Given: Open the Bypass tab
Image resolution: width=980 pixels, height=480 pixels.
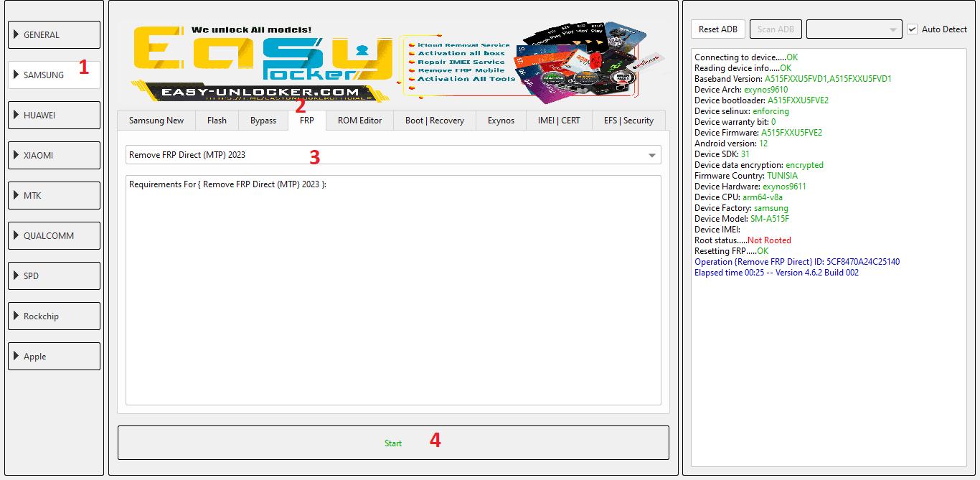Looking at the screenshot, I should [263, 121].
